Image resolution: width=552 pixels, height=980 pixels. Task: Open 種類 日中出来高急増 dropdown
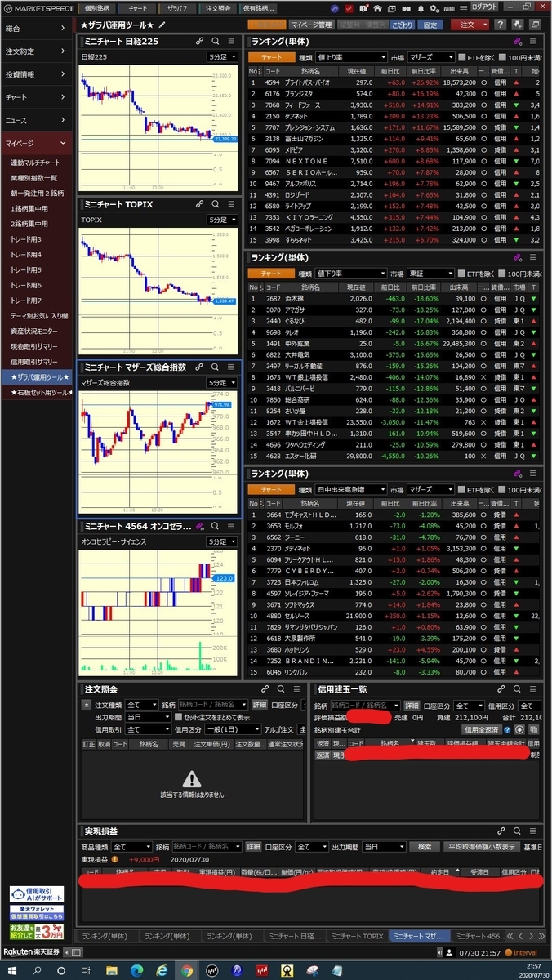(351, 489)
